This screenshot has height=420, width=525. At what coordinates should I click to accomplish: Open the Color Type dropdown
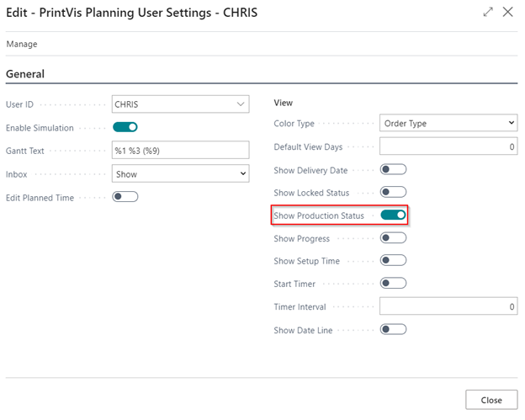tap(448, 123)
